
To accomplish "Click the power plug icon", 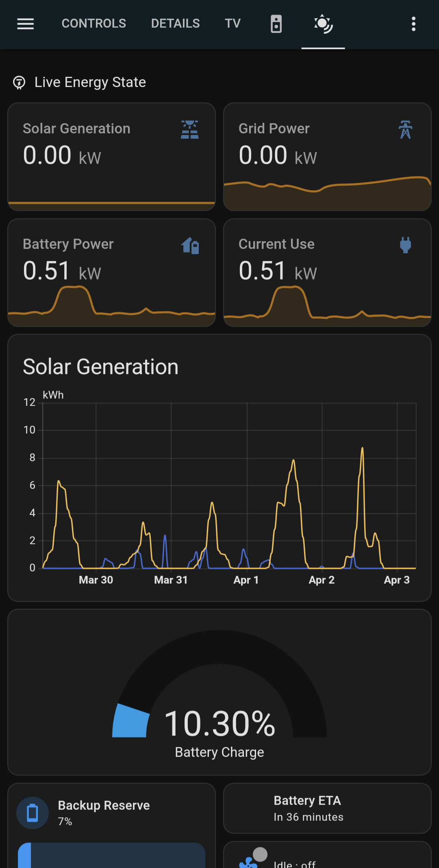I will click(x=405, y=245).
